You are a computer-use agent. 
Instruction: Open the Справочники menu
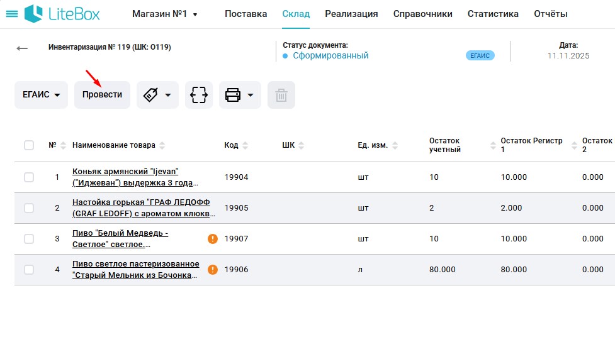[423, 13]
